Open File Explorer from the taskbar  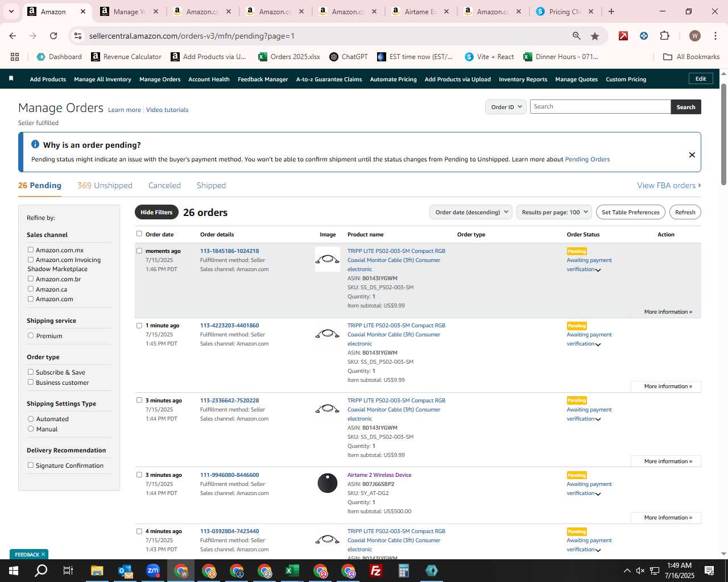[97, 571]
